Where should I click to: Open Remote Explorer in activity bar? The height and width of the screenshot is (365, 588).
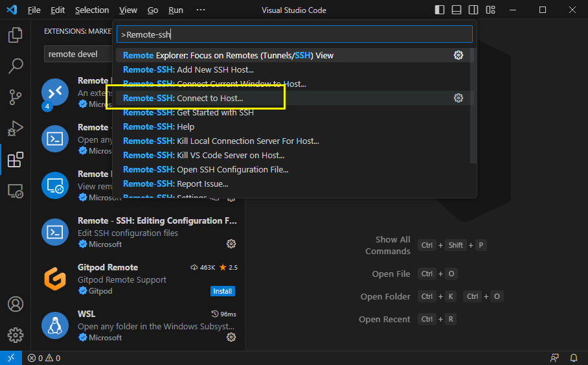pos(16,191)
